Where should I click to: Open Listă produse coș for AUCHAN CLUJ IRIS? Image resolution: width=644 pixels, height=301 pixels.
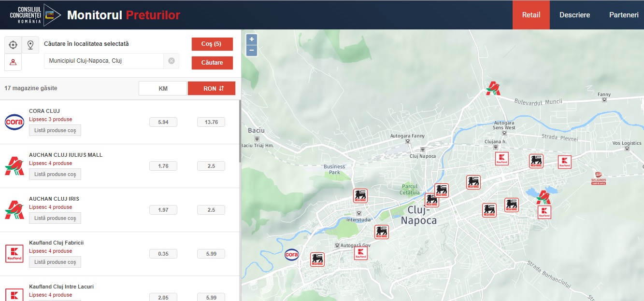[x=55, y=218]
